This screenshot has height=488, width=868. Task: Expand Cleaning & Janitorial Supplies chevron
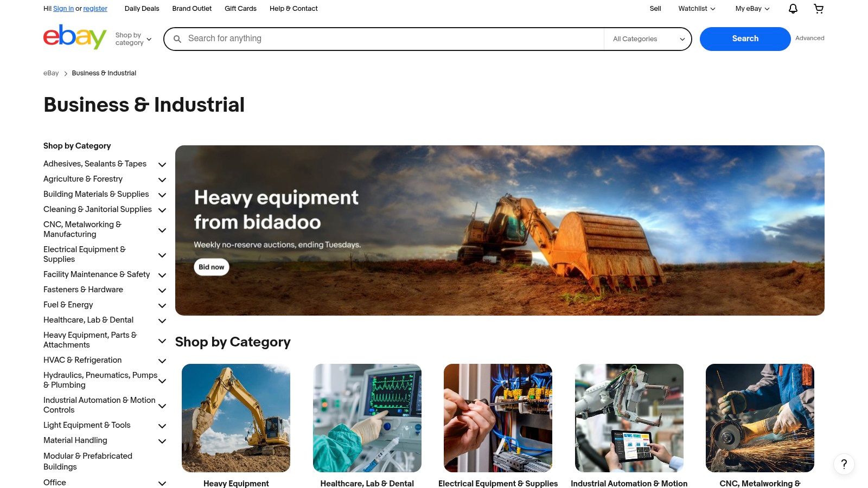(162, 210)
